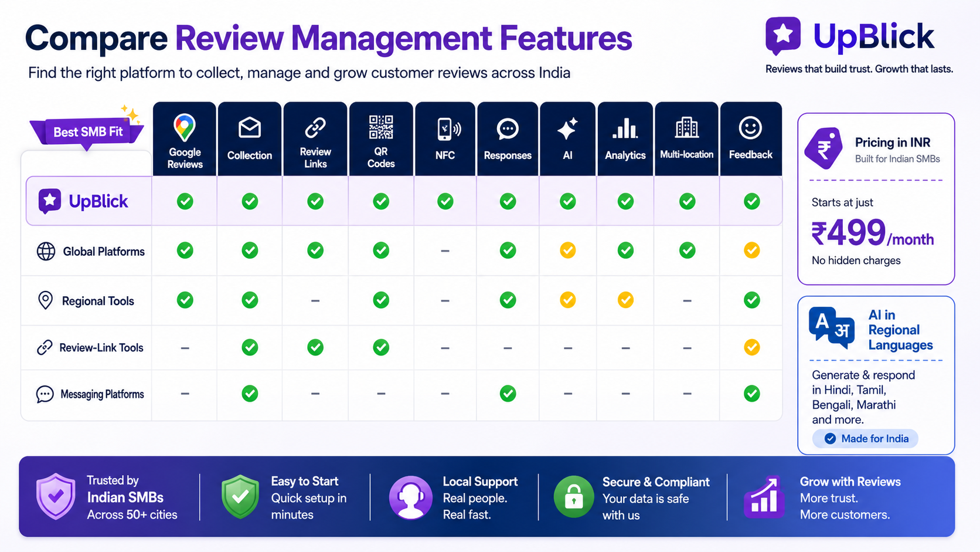Click UpBlick's green check under NFC
980x552 pixels.
pyautogui.click(x=445, y=201)
